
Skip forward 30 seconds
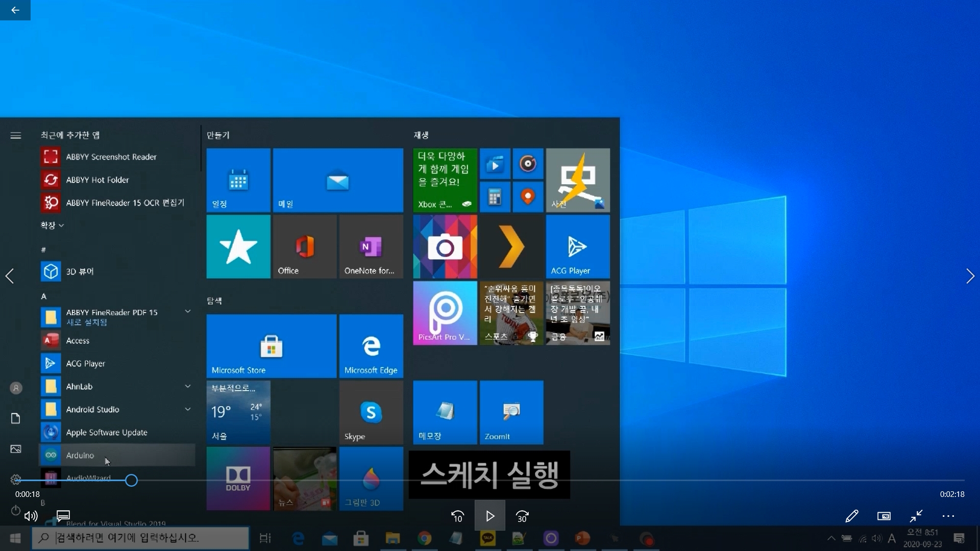coord(522,516)
